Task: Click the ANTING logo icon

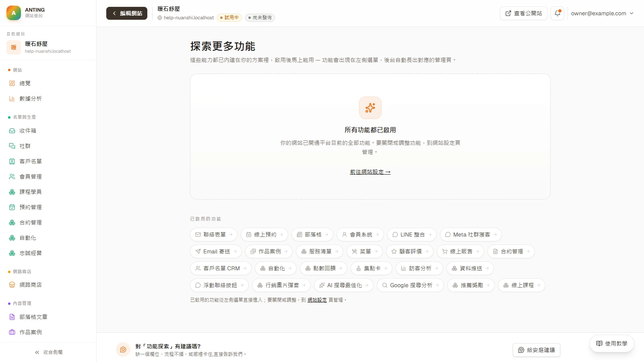Action: pos(14,13)
